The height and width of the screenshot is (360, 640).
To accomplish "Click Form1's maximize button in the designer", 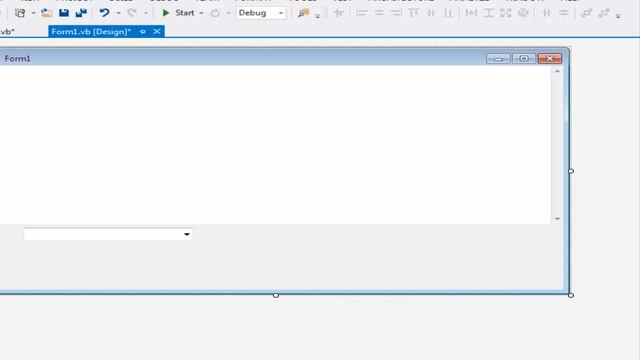I will 524,59.
